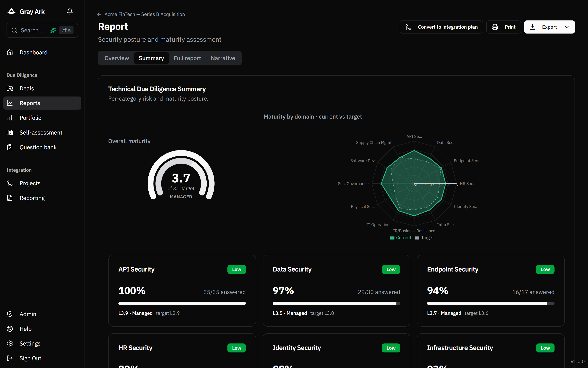This screenshot has width=588, height=368.
Task: Click the Portfolio bar chart icon
Action: 10,118
